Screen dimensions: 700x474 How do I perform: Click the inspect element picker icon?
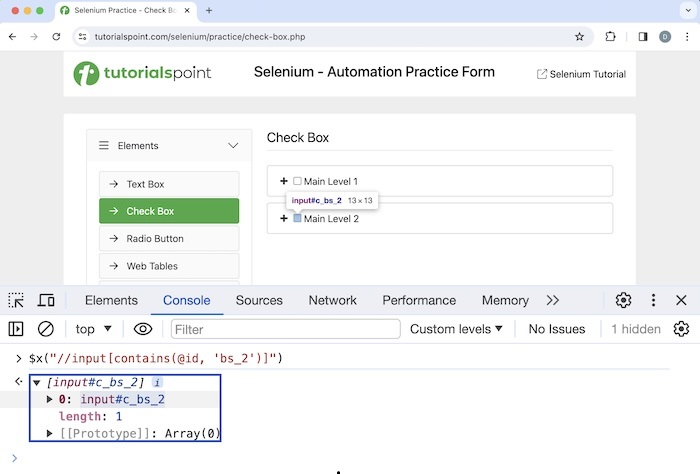point(16,300)
